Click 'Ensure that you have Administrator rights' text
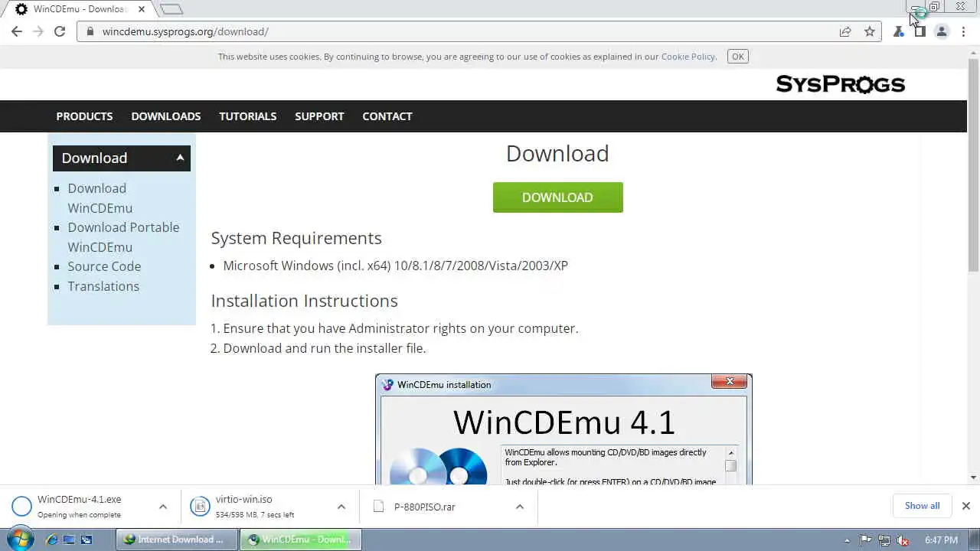 pyautogui.click(x=400, y=328)
